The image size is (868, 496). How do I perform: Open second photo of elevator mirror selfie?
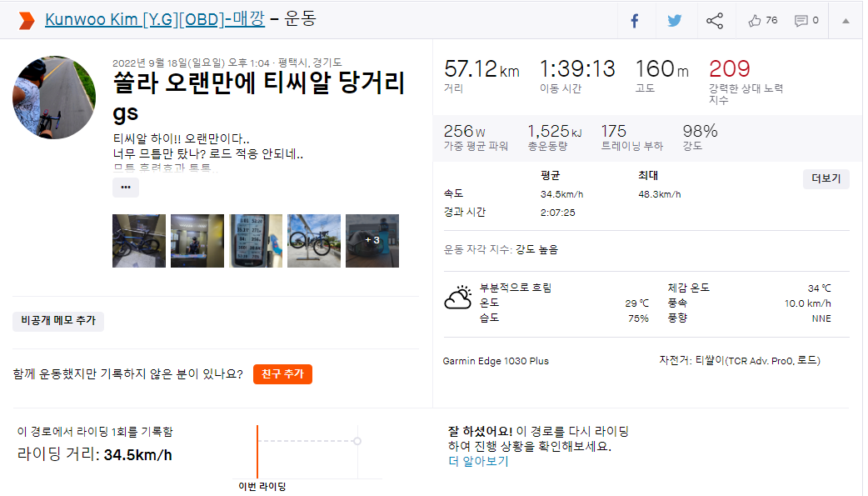[197, 241]
